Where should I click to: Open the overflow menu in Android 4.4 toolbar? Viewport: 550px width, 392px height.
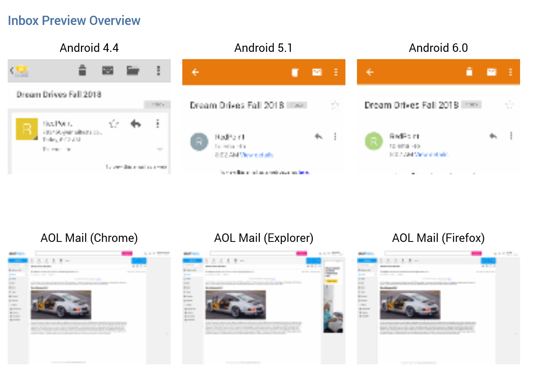point(158,71)
